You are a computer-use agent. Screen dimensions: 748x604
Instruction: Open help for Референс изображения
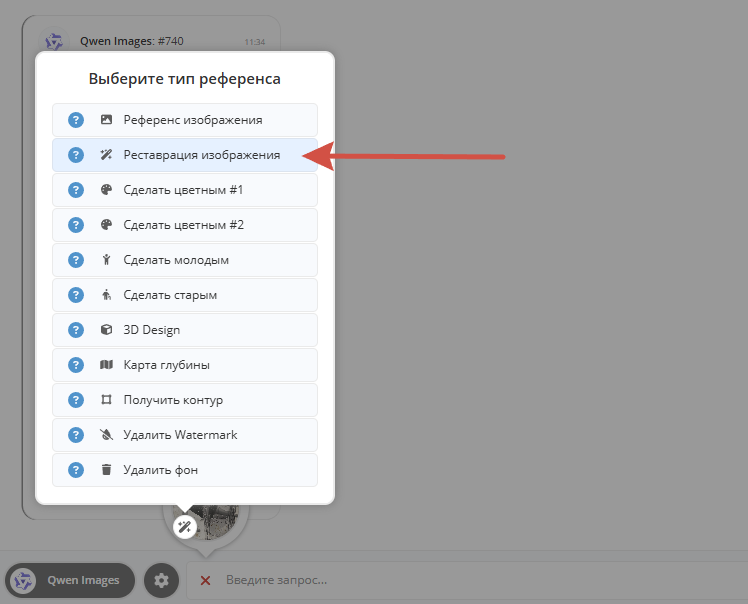coord(76,120)
